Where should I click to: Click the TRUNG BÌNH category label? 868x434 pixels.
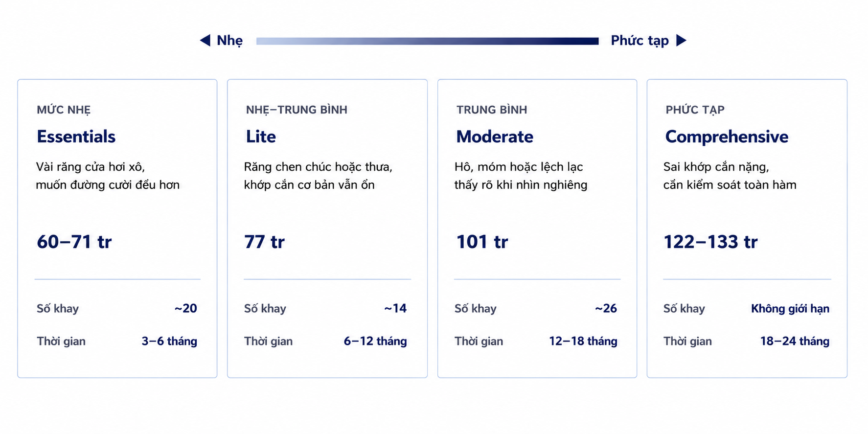click(492, 110)
